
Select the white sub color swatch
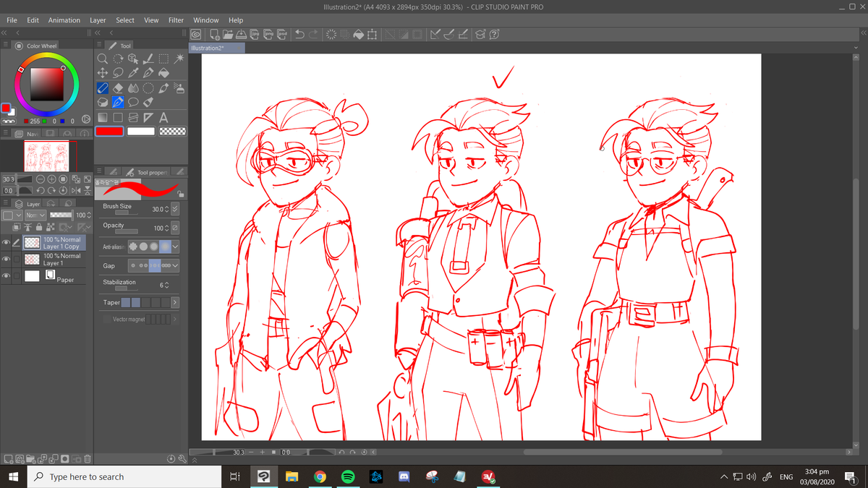tap(141, 131)
